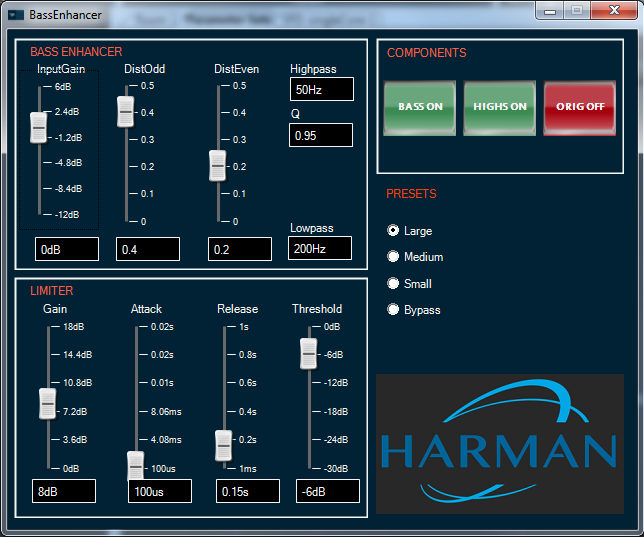Click the Highpass 50Hz field
This screenshot has height=537, width=644.
click(x=322, y=89)
